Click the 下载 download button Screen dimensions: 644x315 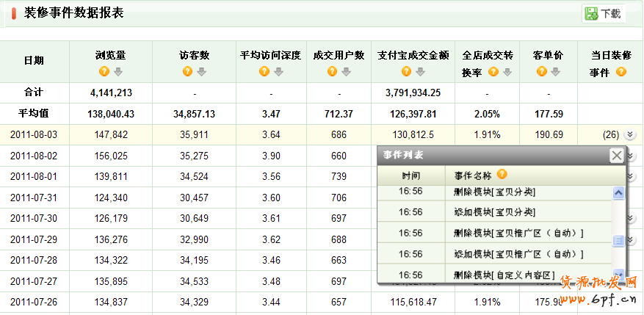pos(604,13)
